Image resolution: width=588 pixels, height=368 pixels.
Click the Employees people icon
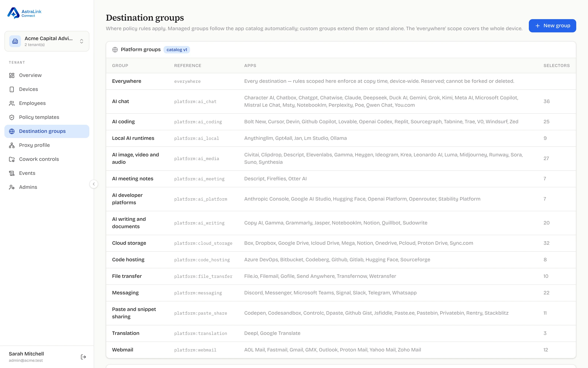pyautogui.click(x=12, y=103)
